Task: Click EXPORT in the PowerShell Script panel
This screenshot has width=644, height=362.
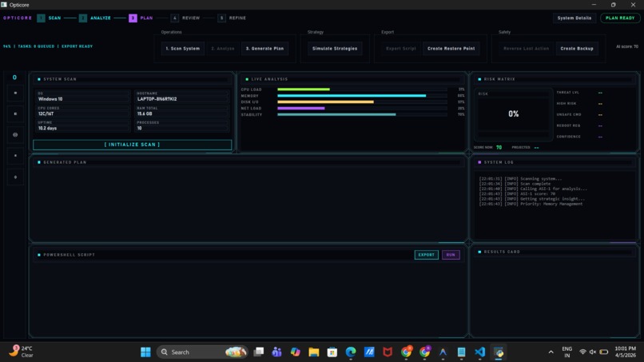Action: coord(427,255)
